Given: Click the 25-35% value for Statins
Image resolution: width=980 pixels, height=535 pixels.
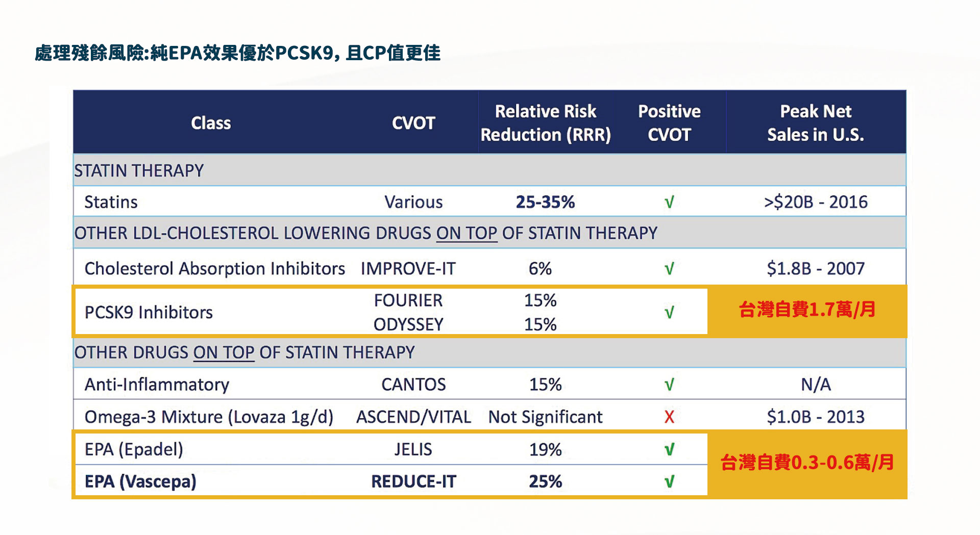Looking at the screenshot, I should click(x=545, y=202).
